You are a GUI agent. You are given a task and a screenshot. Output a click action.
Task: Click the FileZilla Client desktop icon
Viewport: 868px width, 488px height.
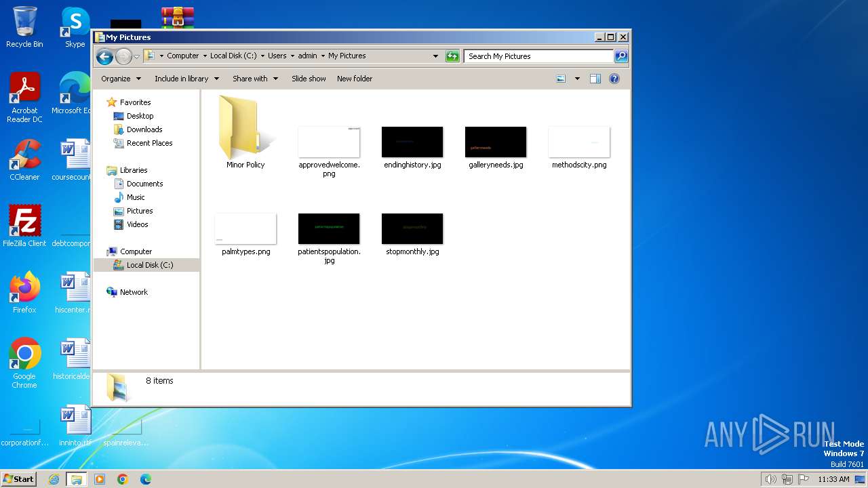click(x=24, y=226)
